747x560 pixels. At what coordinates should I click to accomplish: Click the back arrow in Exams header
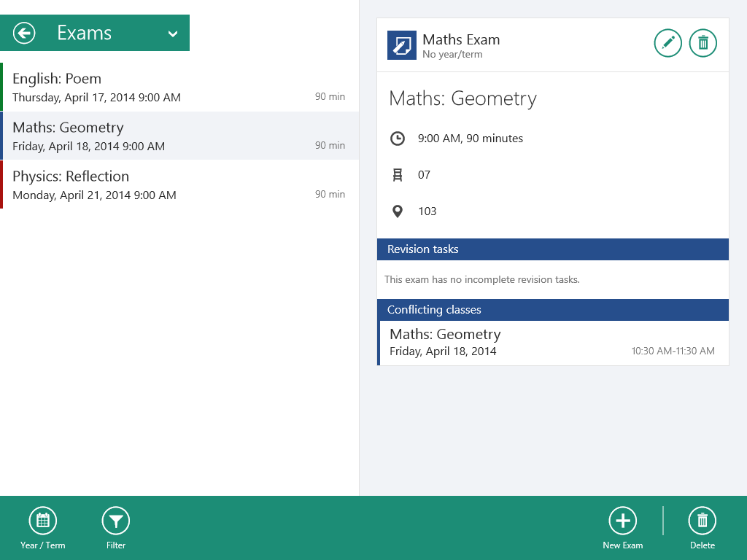(x=24, y=33)
